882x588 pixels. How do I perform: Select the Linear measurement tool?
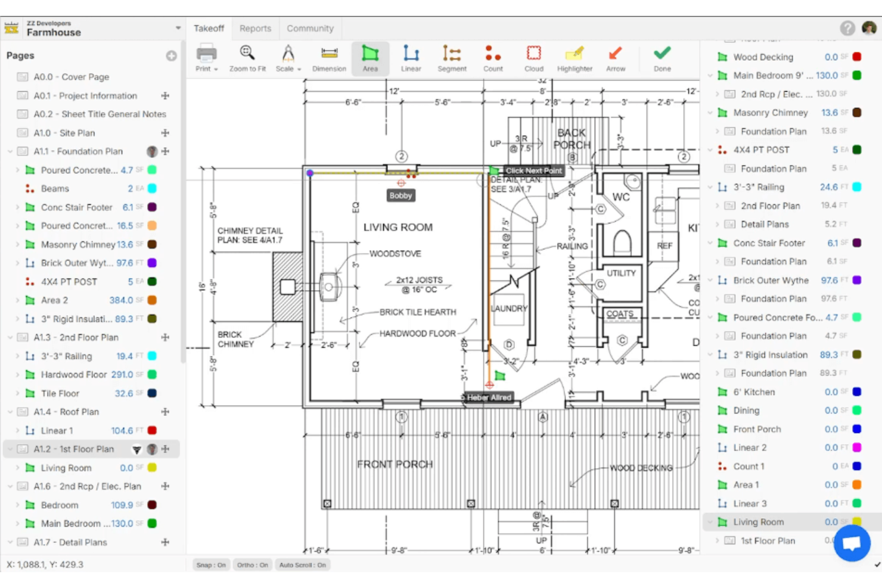411,58
